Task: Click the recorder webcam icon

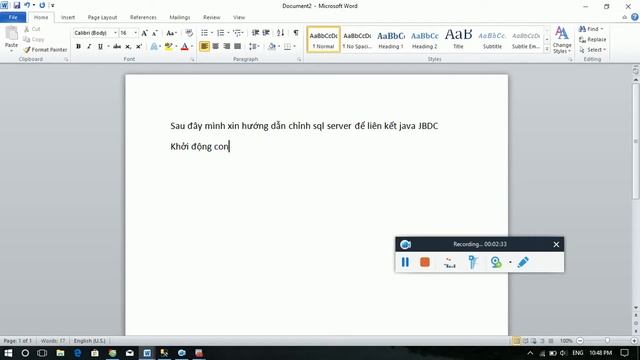Action: pos(496,262)
